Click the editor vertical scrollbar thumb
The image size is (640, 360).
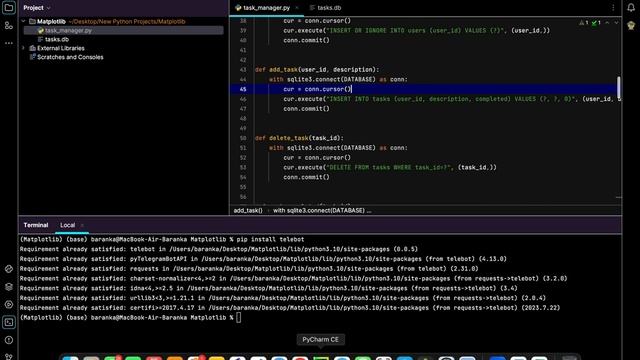tap(619, 87)
